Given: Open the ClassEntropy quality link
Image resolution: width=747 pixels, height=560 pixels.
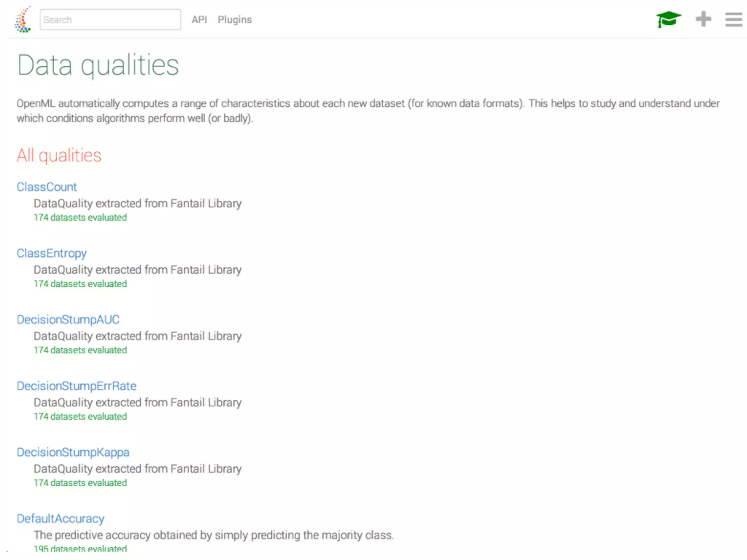Looking at the screenshot, I should 51,253.
